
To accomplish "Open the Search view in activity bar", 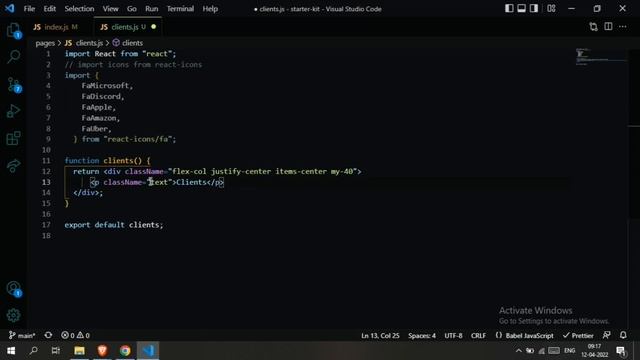I will pyautogui.click(x=13, y=56).
